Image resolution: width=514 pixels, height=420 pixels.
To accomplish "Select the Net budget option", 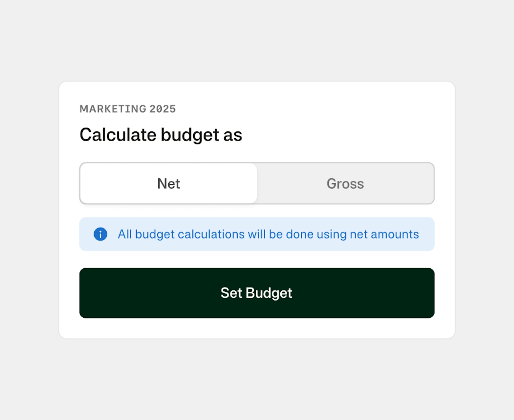I will click(169, 183).
